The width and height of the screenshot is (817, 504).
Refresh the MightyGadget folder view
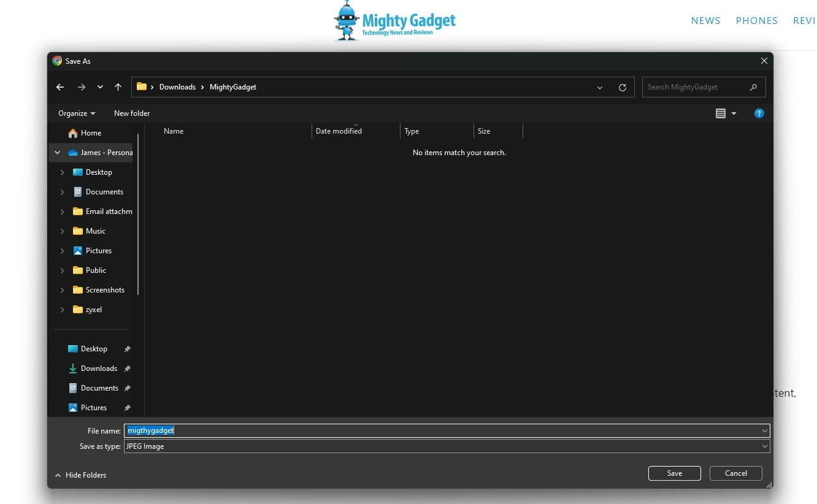tap(622, 87)
